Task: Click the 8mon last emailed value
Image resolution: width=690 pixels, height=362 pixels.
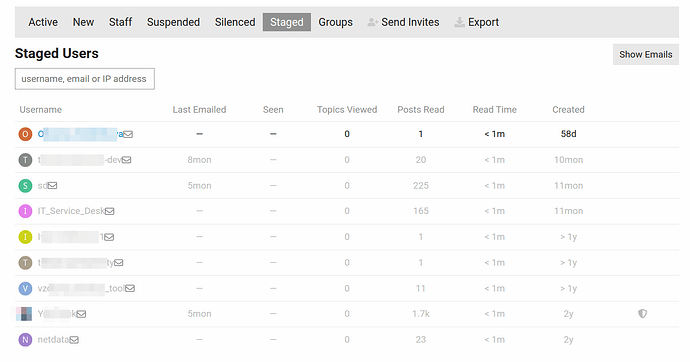Action: click(199, 160)
